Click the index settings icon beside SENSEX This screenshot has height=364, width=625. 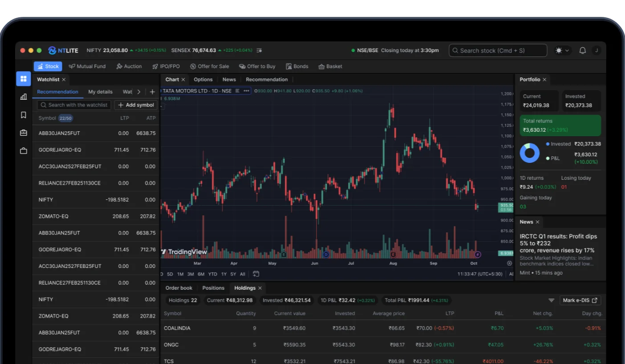[260, 50]
